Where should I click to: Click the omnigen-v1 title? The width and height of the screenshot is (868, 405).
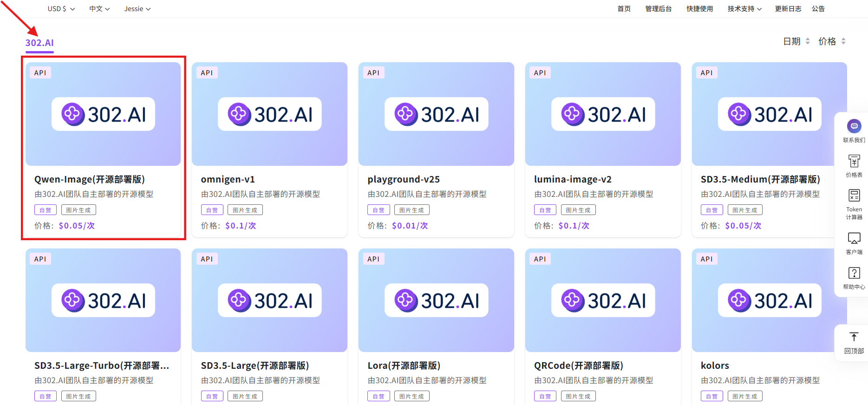point(228,179)
